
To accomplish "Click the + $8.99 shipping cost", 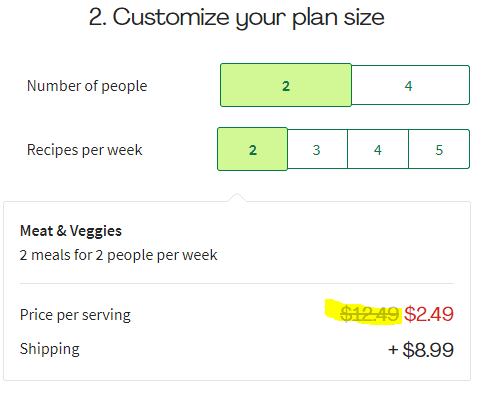I will coord(421,350).
